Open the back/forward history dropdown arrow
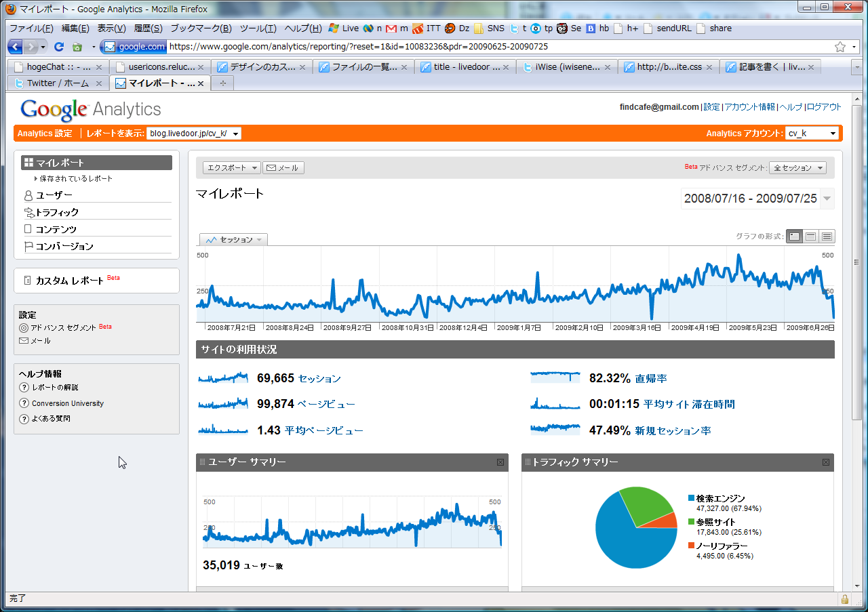The height and width of the screenshot is (612, 868). [x=43, y=47]
